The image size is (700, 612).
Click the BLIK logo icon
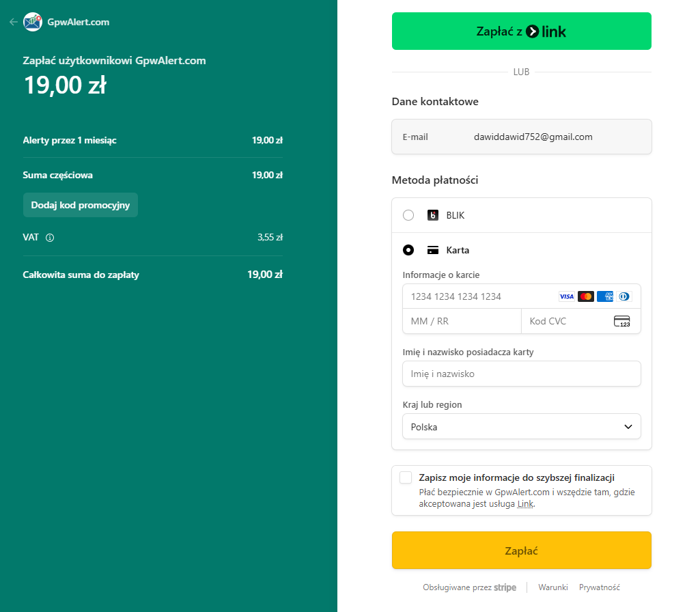(432, 215)
